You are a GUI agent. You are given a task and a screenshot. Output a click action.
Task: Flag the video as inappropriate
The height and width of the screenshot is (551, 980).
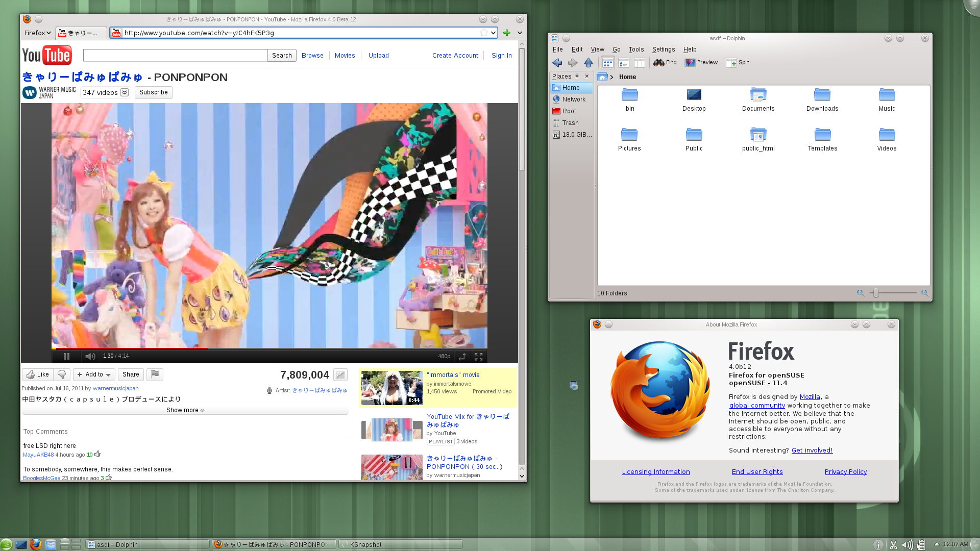tap(155, 374)
